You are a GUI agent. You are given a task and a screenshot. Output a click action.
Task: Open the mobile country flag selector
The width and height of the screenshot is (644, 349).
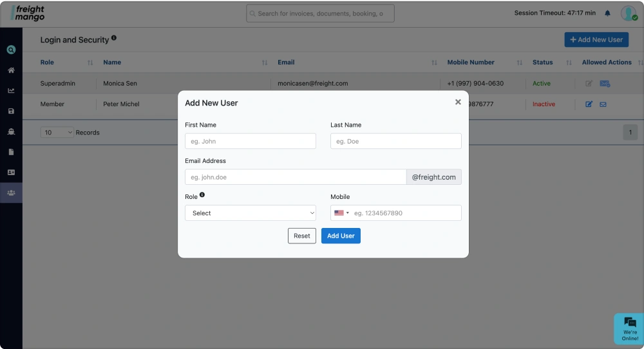pyautogui.click(x=341, y=213)
